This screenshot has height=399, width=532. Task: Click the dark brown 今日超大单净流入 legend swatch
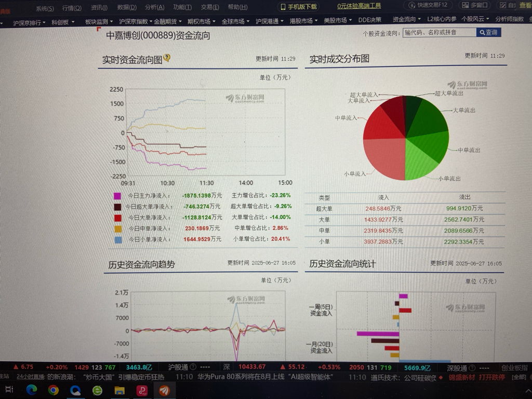tap(117, 207)
